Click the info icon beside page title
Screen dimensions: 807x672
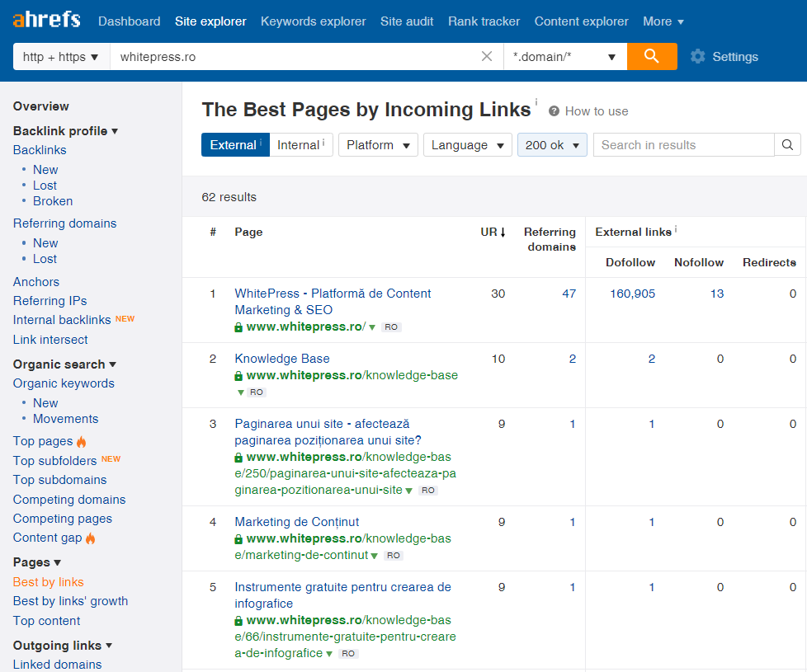[x=536, y=101]
